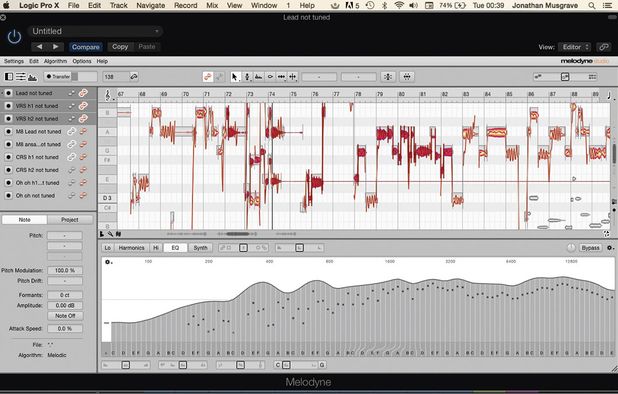618x394 pixels.
Task: Click the plug-in link chain icon
Action: pos(603,47)
